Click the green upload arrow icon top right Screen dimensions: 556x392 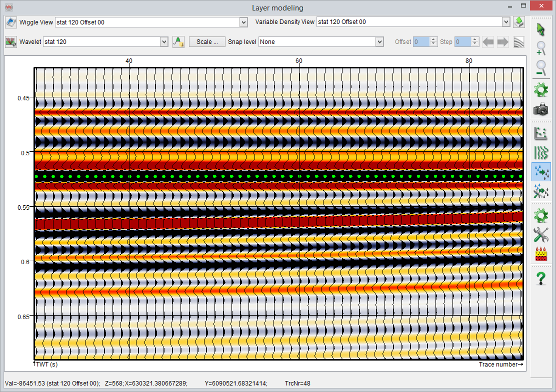point(518,22)
